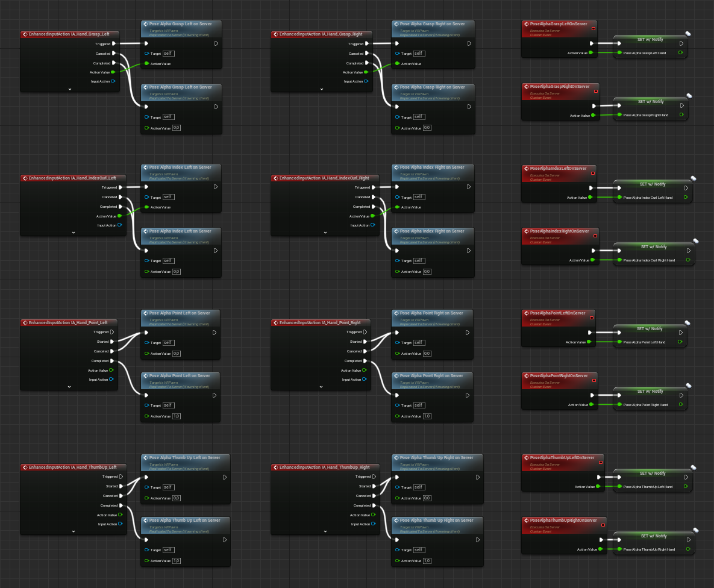Click Action Value pin on PoseAlphaThumbUpRightOnServer event
The width and height of the screenshot is (714, 588).
point(601,549)
